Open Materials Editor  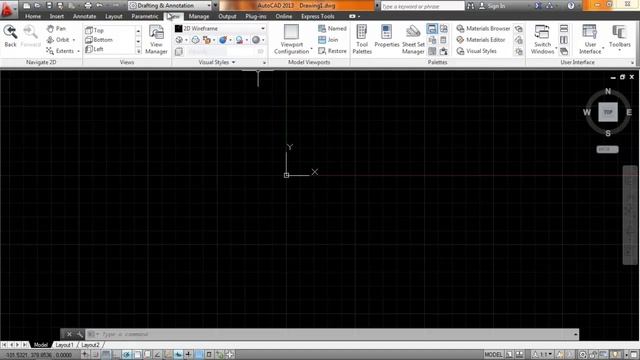coord(481,40)
